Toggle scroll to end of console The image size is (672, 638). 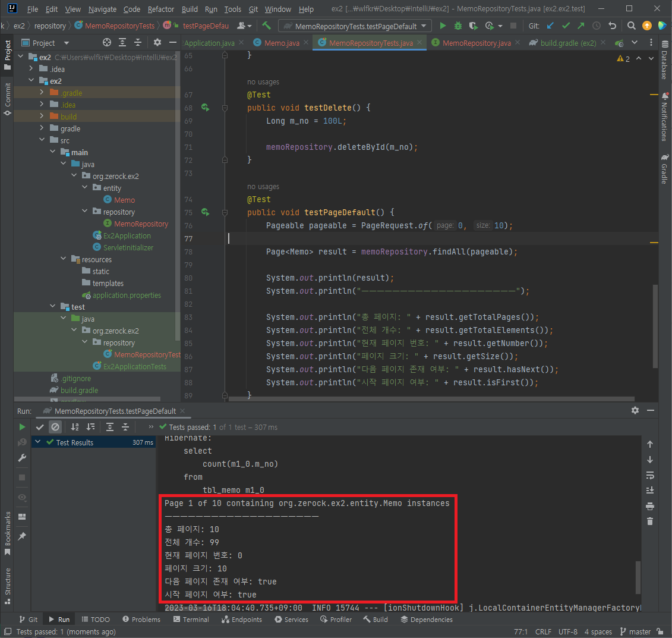pos(649,490)
